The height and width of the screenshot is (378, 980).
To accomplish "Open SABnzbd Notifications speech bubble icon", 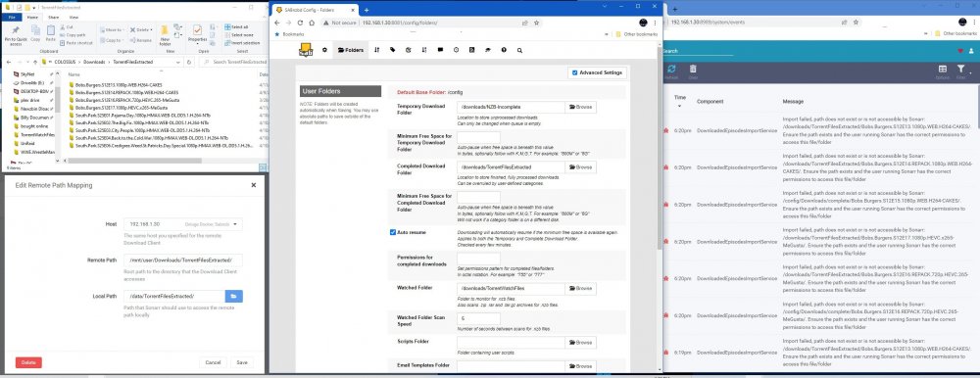I will coord(440,50).
